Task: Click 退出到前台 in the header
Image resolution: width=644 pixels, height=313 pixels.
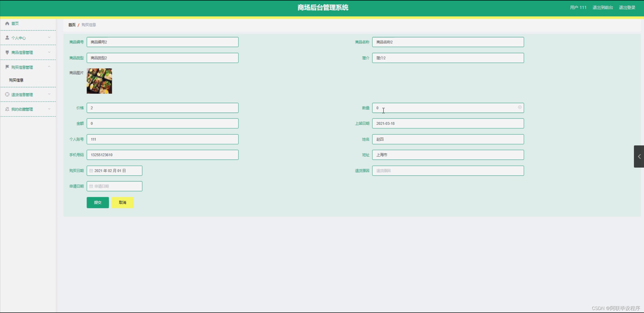Action: [x=602, y=8]
